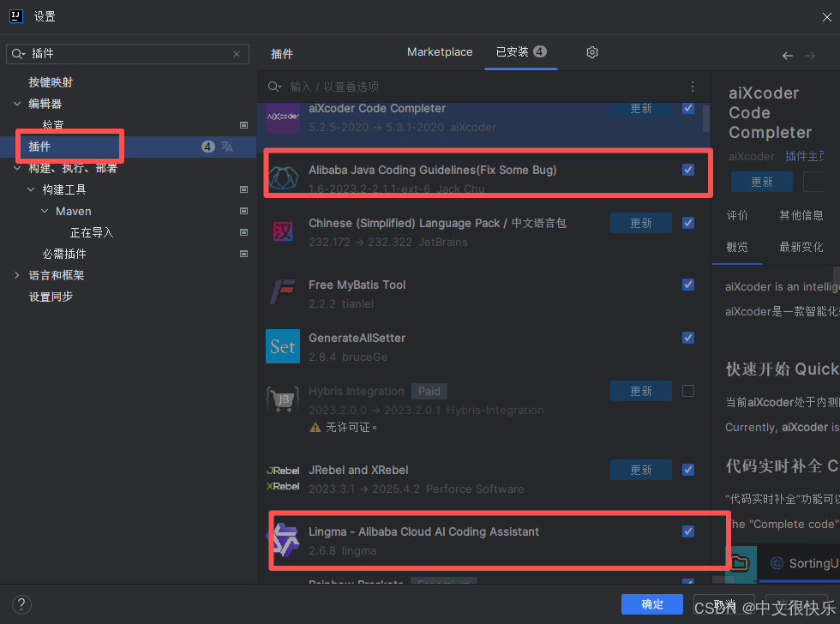Viewport: 840px width, 624px height.
Task: Open the plugin settings gear menu
Action: (x=592, y=52)
